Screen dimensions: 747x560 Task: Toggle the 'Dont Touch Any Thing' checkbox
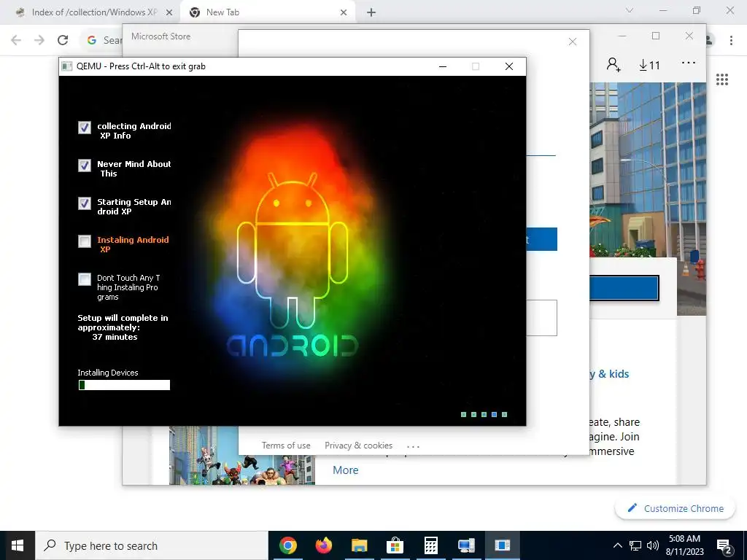click(x=85, y=279)
